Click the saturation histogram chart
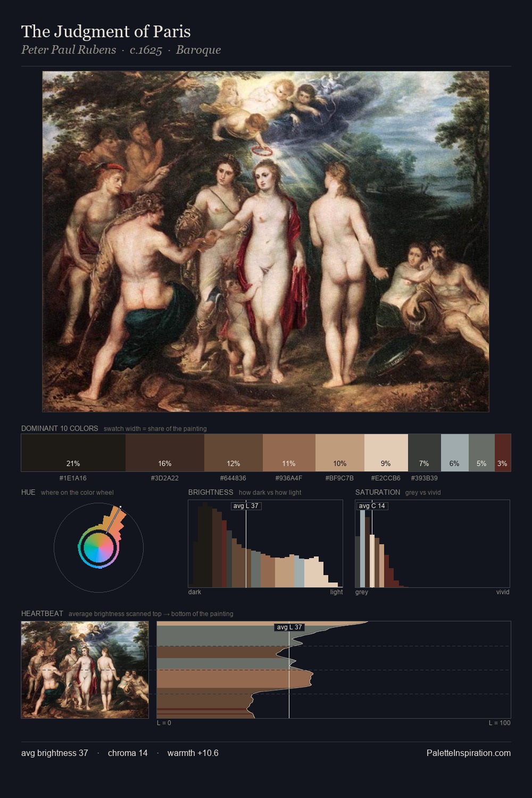Screen dimensions: 532x798 pyautogui.click(x=433, y=544)
